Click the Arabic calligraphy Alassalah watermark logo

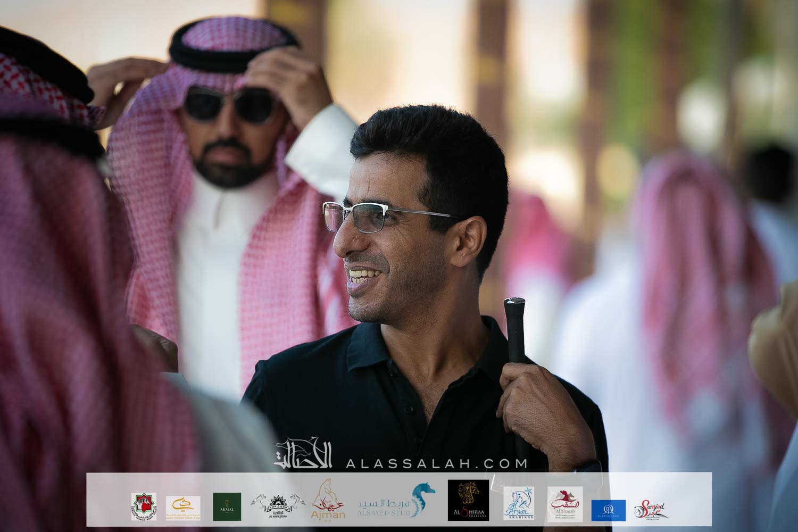click(x=303, y=454)
